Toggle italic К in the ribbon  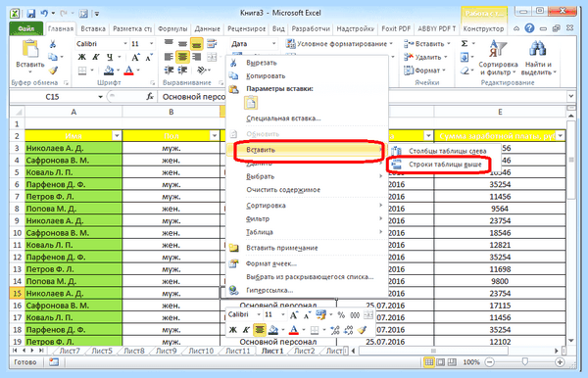(x=96, y=58)
